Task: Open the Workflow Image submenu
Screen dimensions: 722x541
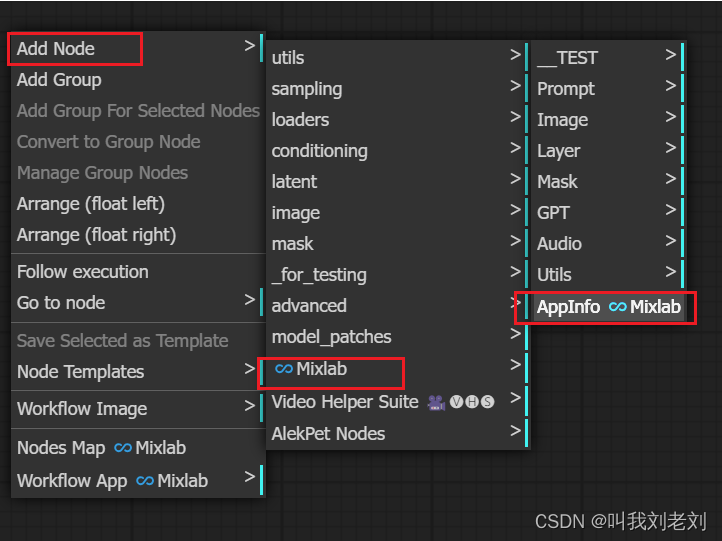Action: tap(137, 408)
